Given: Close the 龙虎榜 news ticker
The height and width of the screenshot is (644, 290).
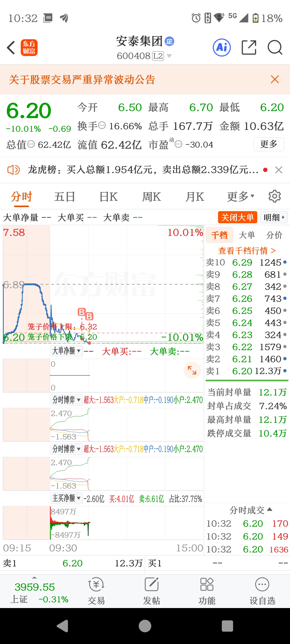Looking at the screenshot, I should (x=279, y=170).
